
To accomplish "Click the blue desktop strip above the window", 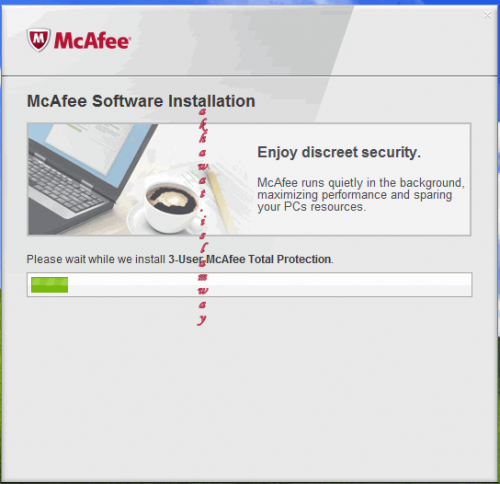I will [250, 2].
